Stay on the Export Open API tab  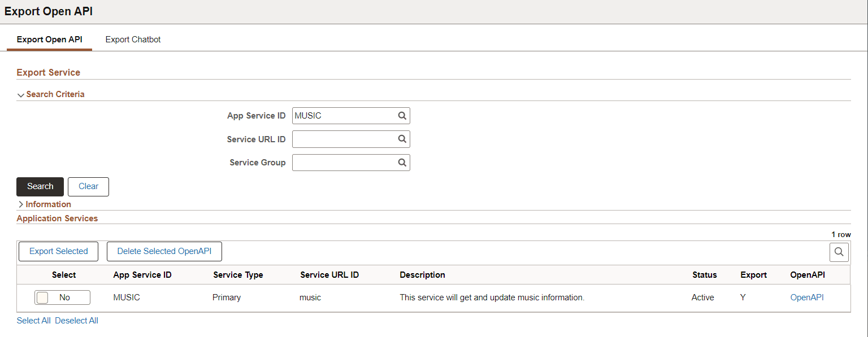[x=49, y=40]
